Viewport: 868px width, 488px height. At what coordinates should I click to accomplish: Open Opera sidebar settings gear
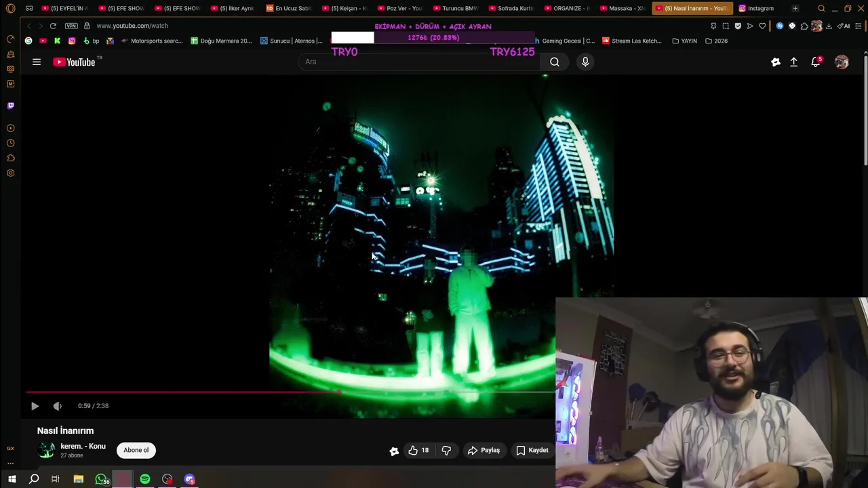point(10,173)
